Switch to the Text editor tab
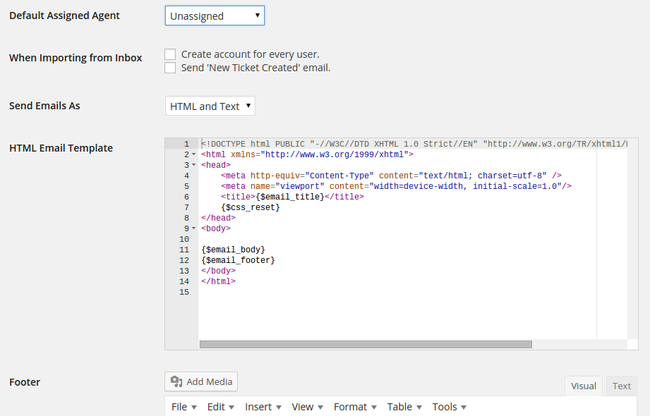650x416 pixels. 621,386
